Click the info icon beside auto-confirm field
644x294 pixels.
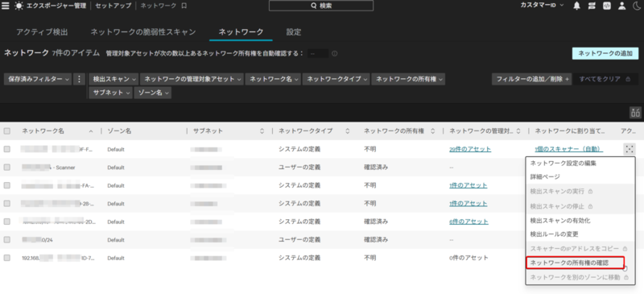pyautogui.click(x=335, y=53)
